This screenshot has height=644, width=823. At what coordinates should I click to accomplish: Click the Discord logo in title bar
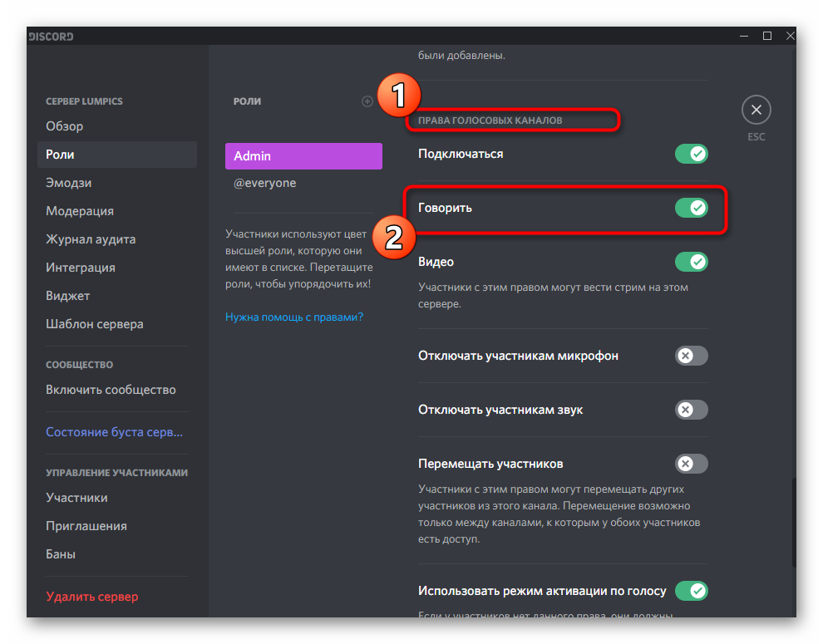pyautogui.click(x=51, y=37)
